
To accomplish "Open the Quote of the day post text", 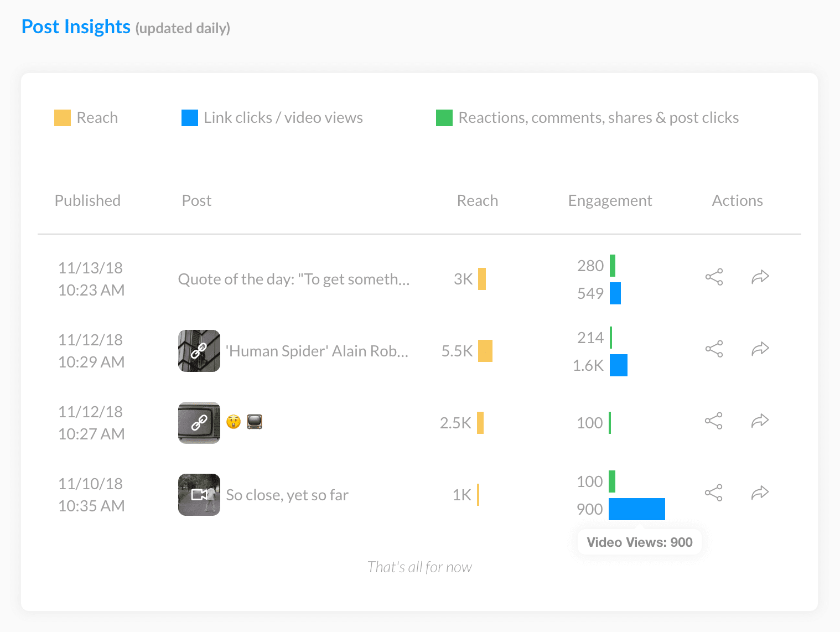I will pos(293,279).
